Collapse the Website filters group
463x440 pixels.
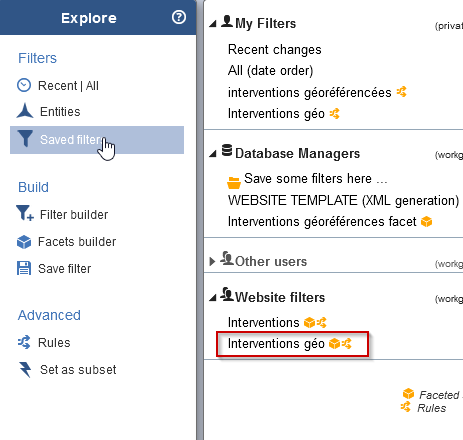(212, 298)
